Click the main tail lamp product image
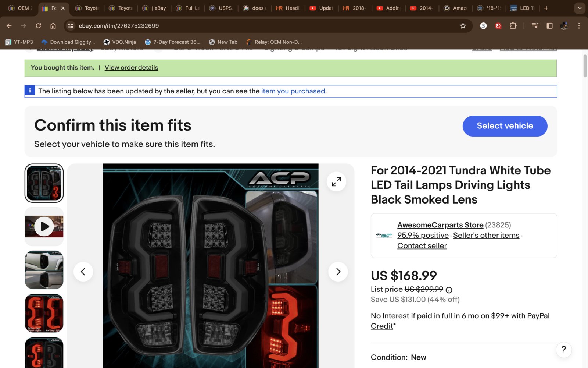 211,266
